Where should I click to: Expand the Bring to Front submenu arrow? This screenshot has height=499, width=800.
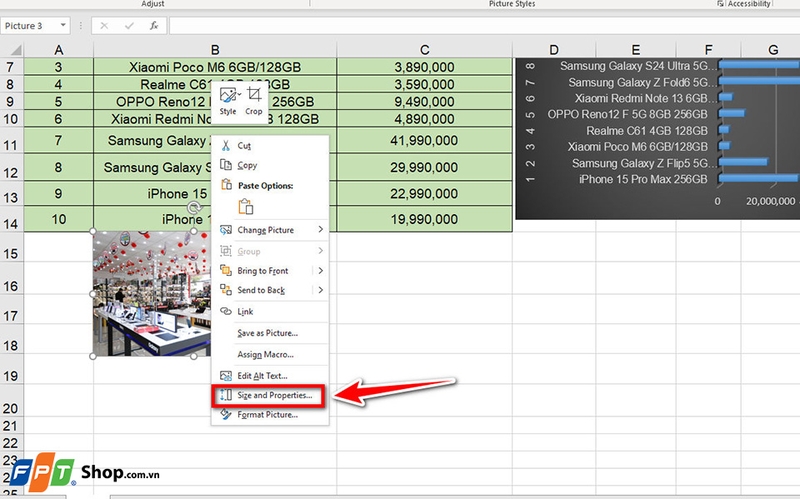coord(320,270)
